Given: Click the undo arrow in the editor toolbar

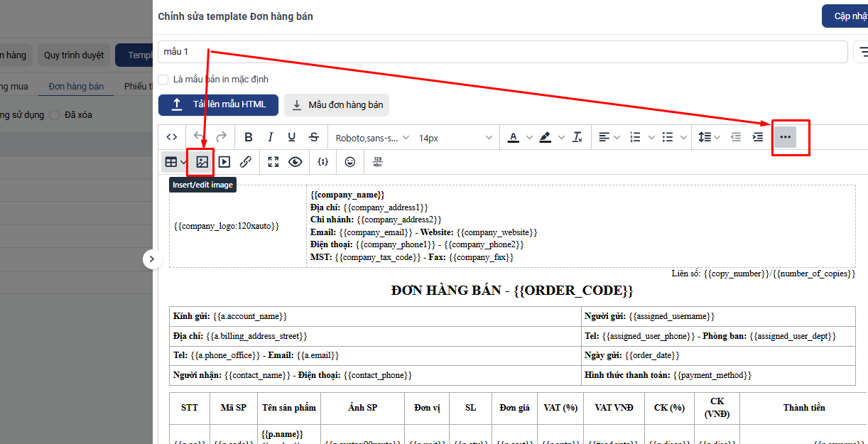Looking at the screenshot, I should (199, 137).
